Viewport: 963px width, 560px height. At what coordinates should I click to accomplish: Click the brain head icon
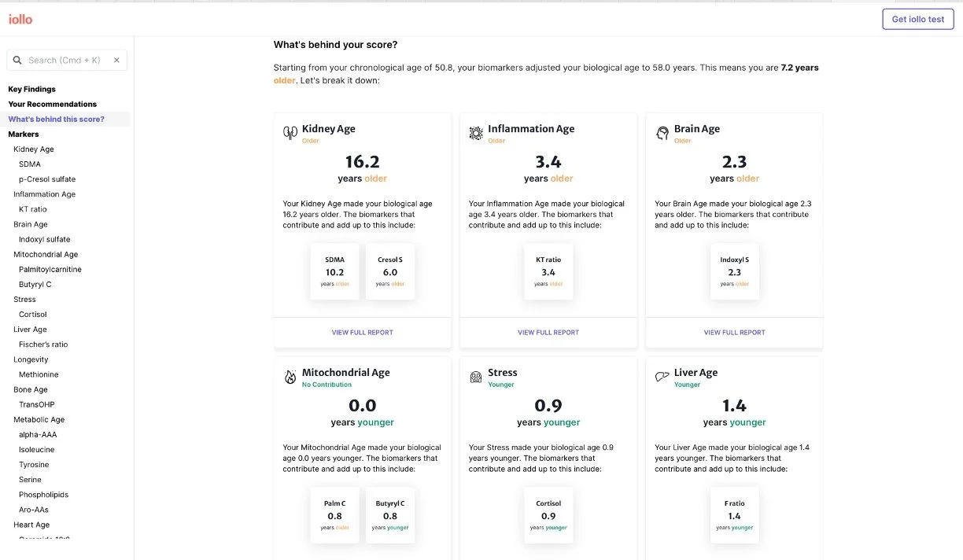(662, 134)
